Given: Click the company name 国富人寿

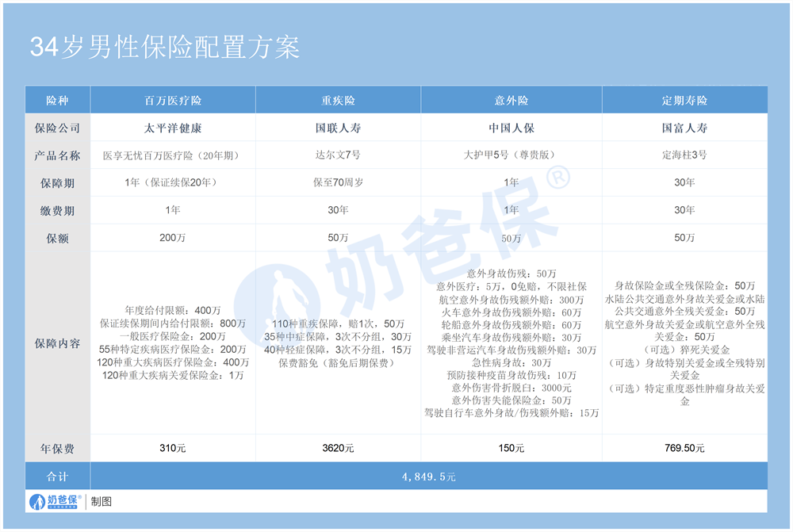Looking at the screenshot, I should click(x=685, y=128).
